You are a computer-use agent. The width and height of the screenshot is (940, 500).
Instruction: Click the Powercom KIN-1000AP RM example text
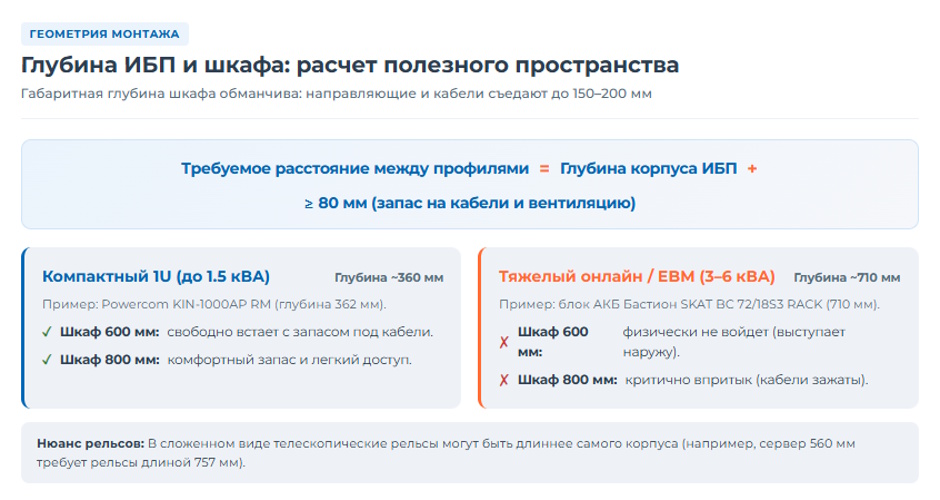tap(214, 305)
